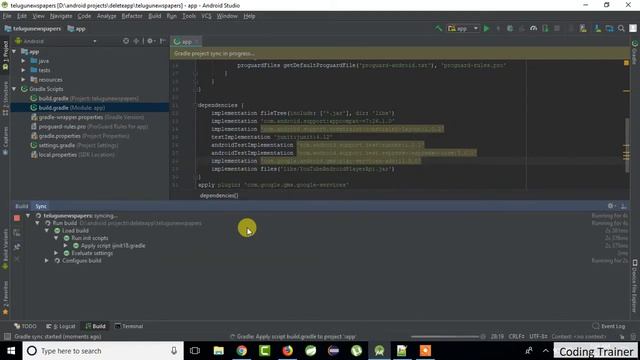Select local.properties file
Viewport: 640px width, 360px height.
click(73, 155)
